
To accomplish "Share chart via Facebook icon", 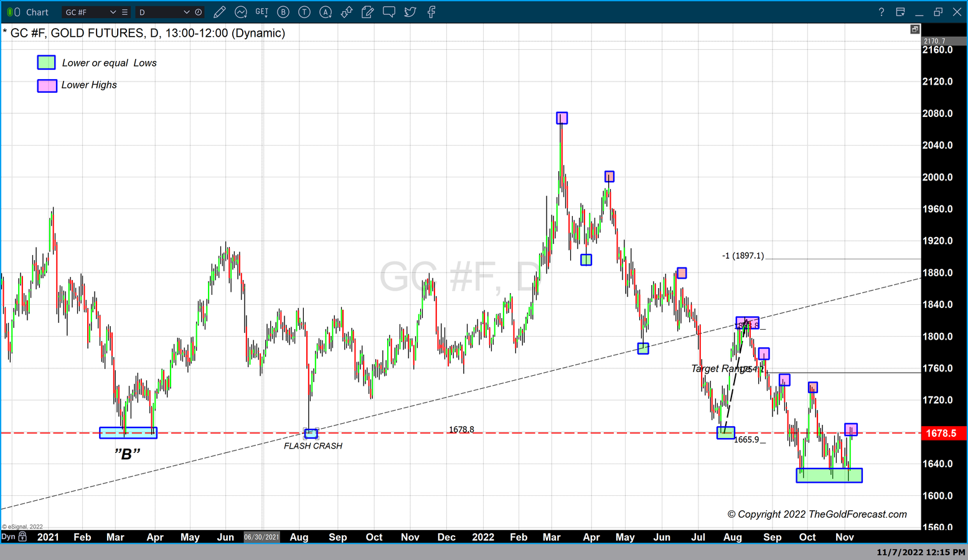I will (x=431, y=12).
